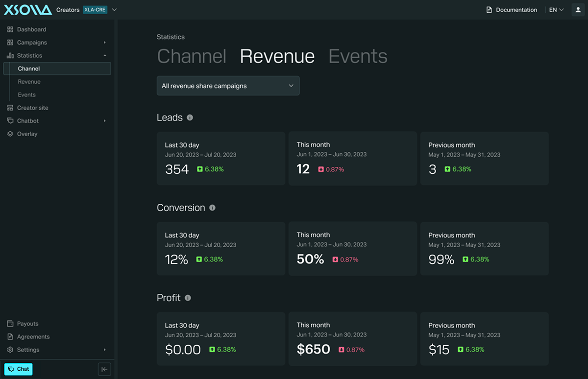Open the All revenue share campaigns dropdown
This screenshot has width=588, height=379.
click(x=228, y=86)
